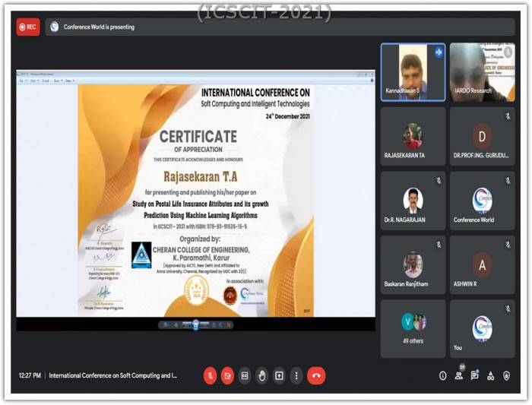532x405 pixels.
Task: Click the Conference World presenting avatar icon
Action: pyautogui.click(x=54, y=27)
